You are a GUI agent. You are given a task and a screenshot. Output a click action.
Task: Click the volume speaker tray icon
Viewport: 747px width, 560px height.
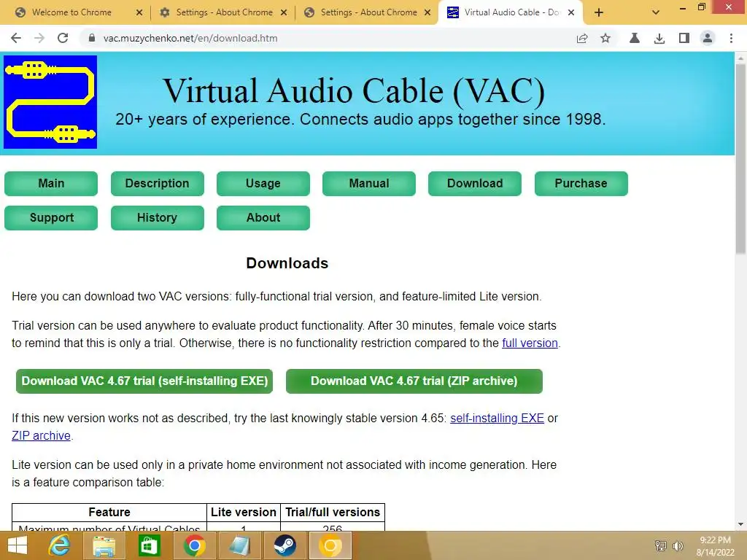pyautogui.click(x=678, y=545)
